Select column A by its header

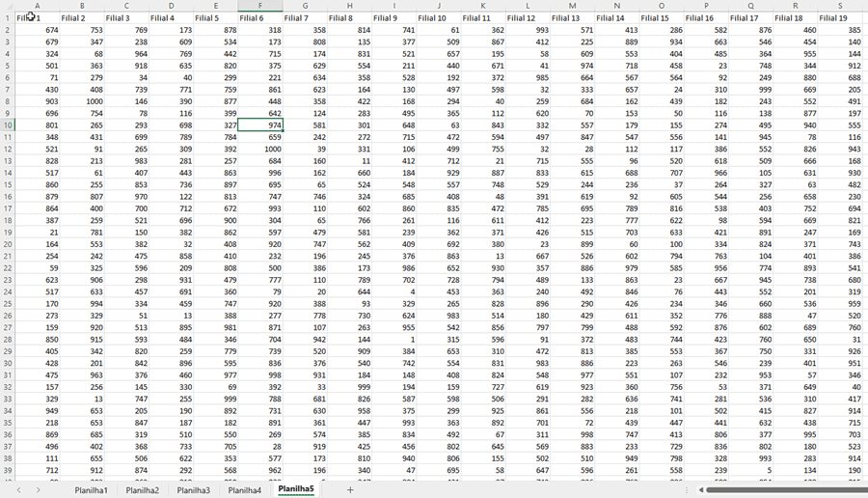[x=37, y=6]
